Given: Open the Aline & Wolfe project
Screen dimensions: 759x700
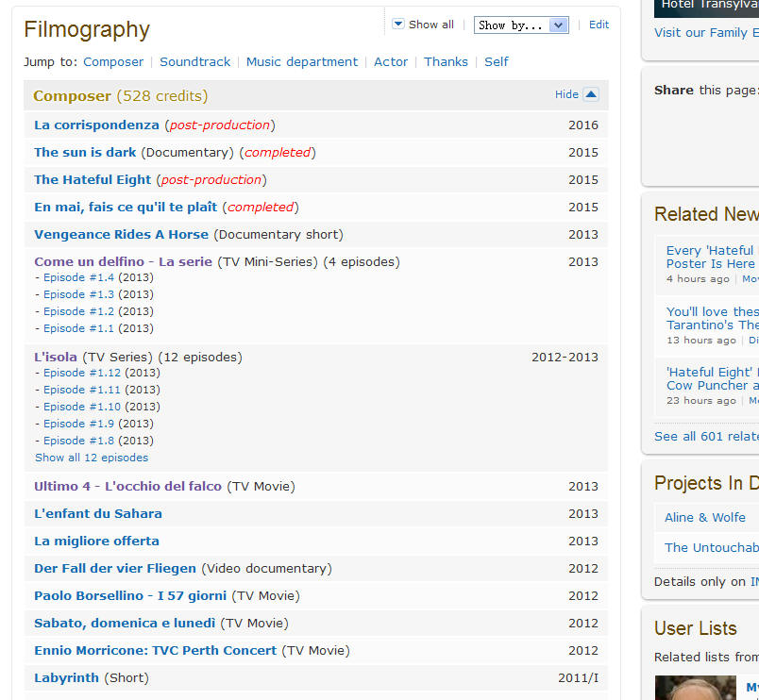Looking at the screenshot, I should [x=705, y=517].
